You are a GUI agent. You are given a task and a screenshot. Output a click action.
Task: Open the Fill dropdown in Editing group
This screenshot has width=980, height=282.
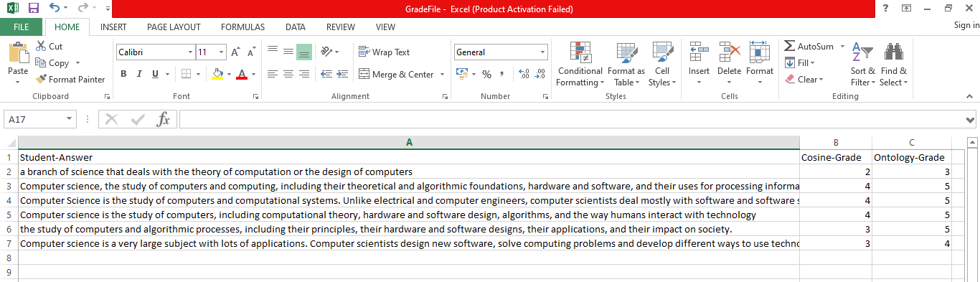point(800,63)
